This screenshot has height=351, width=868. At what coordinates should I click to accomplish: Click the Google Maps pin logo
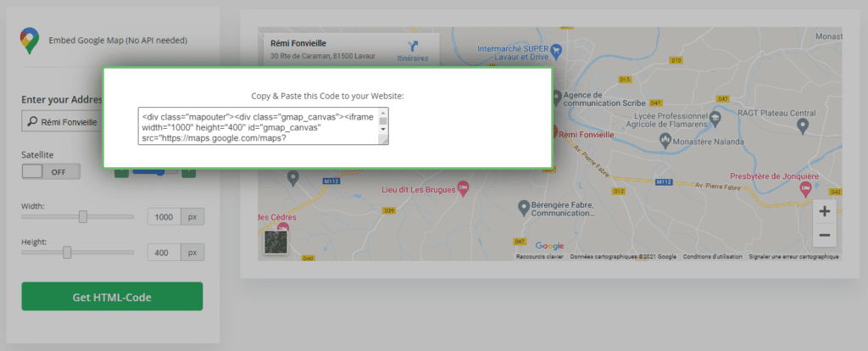point(30,41)
